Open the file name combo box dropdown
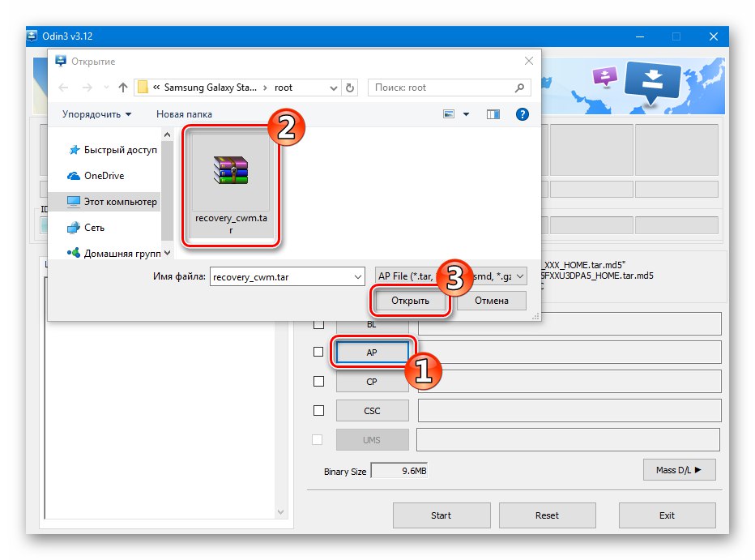This screenshot has width=755, height=560. coord(358,277)
